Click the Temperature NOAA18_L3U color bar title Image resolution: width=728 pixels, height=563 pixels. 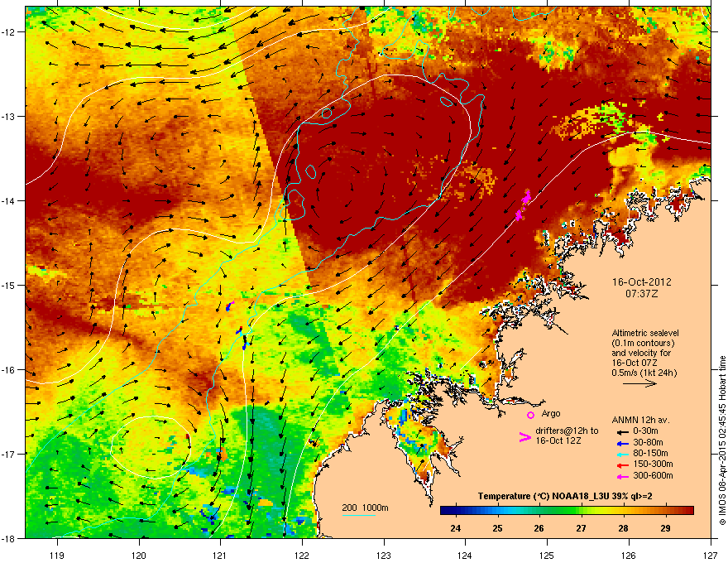pos(565,497)
